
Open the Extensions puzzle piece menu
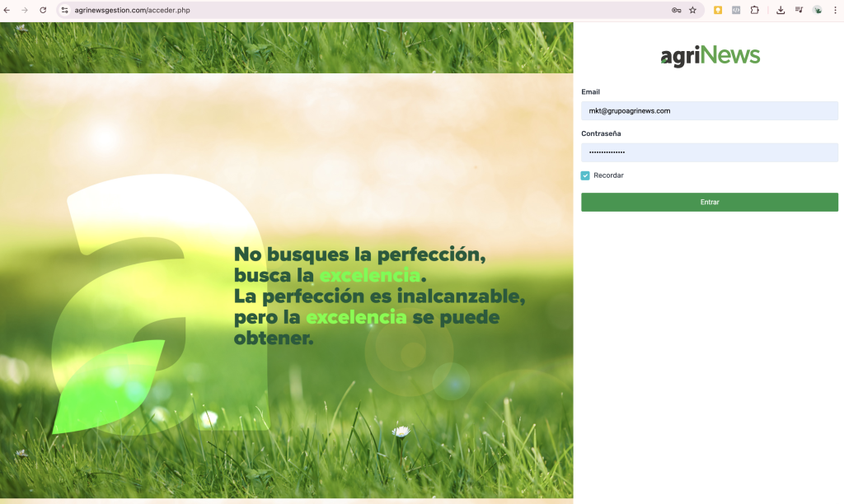pos(754,10)
